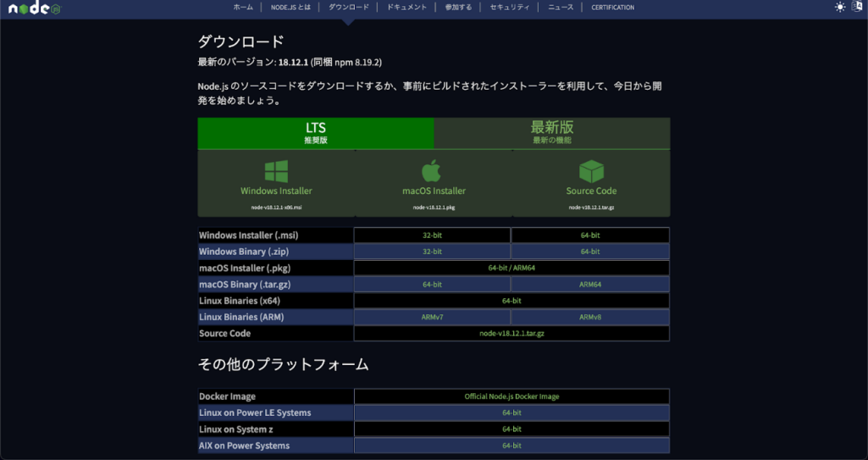Open the ホーム menu item
The width and height of the screenshot is (868, 460).
point(243,7)
